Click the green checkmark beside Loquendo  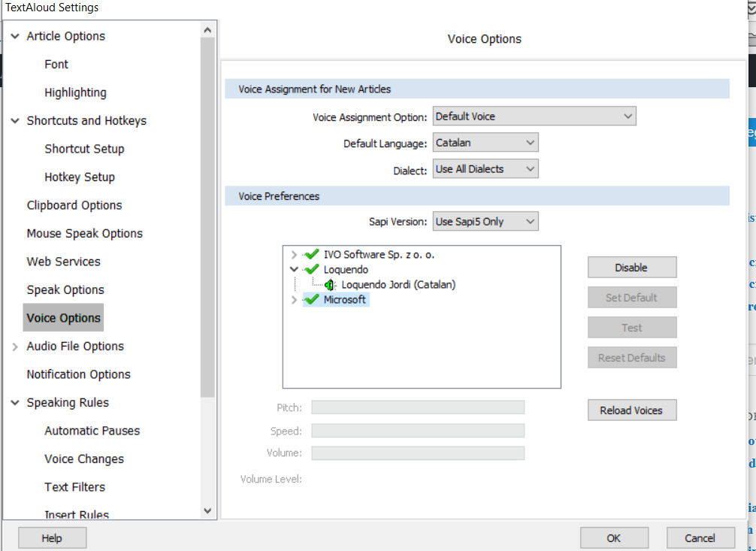(x=311, y=270)
